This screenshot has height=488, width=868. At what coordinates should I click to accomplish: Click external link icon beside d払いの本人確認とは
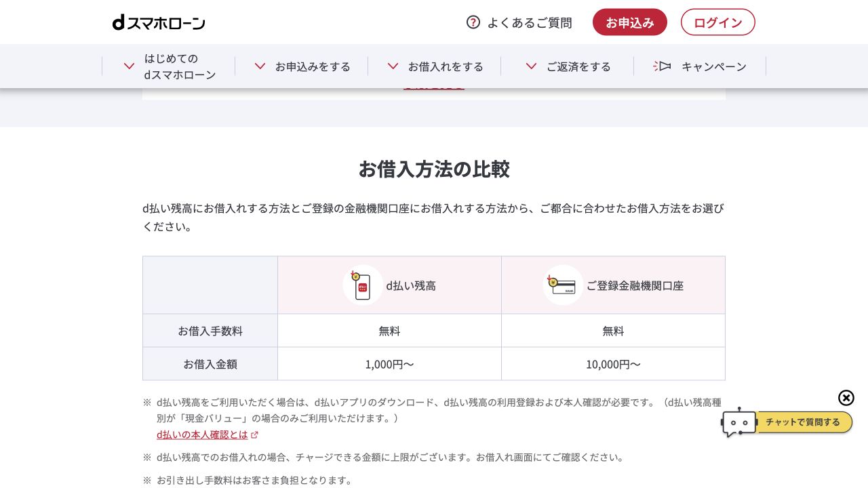tap(254, 435)
